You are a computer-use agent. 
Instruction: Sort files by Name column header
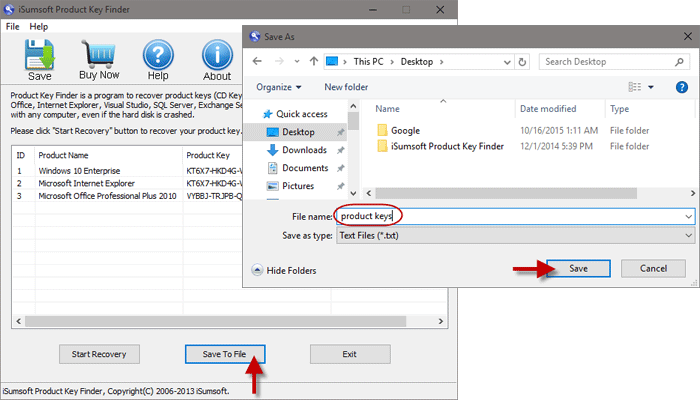(x=387, y=109)
